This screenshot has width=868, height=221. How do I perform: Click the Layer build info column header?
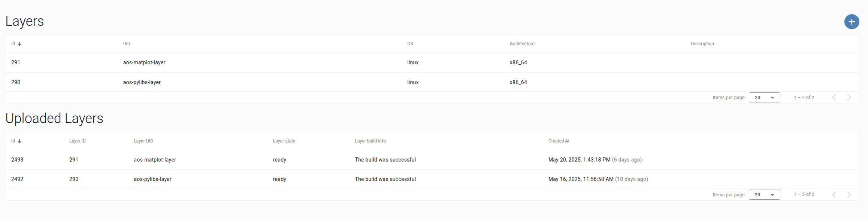[x=370, y=141]
